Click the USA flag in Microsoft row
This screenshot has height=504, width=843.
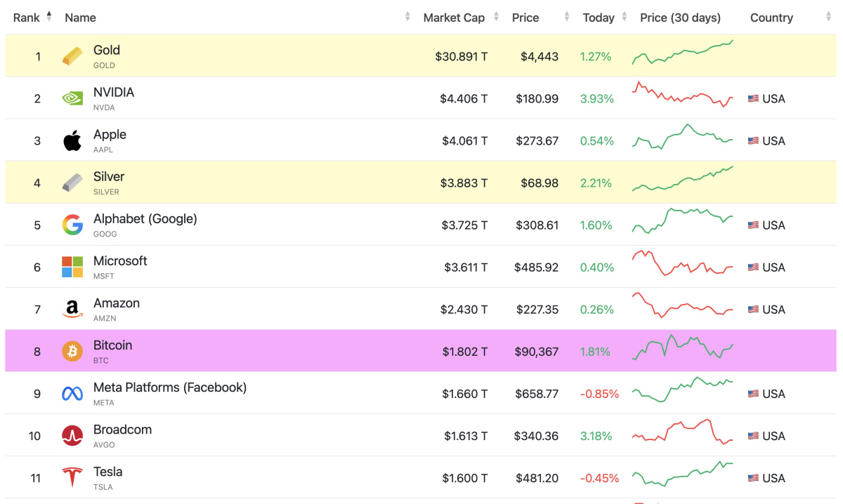(753, 267)
